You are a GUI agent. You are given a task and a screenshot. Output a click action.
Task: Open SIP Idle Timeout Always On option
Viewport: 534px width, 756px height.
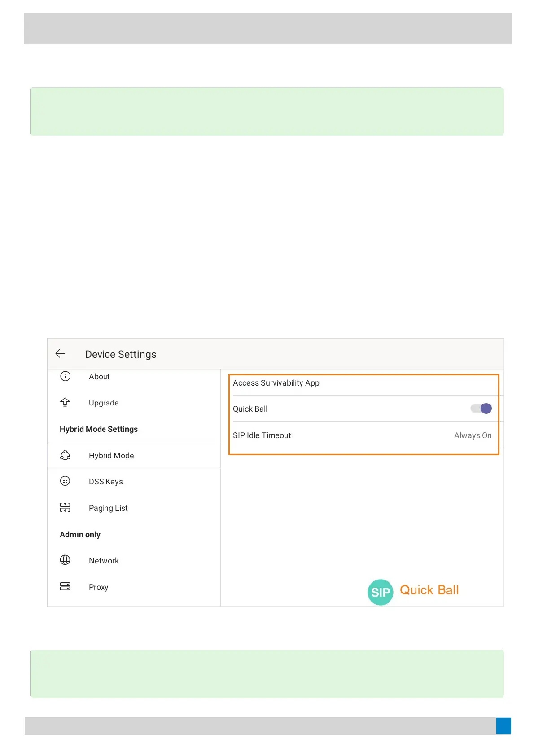click(x=473, y=435)
